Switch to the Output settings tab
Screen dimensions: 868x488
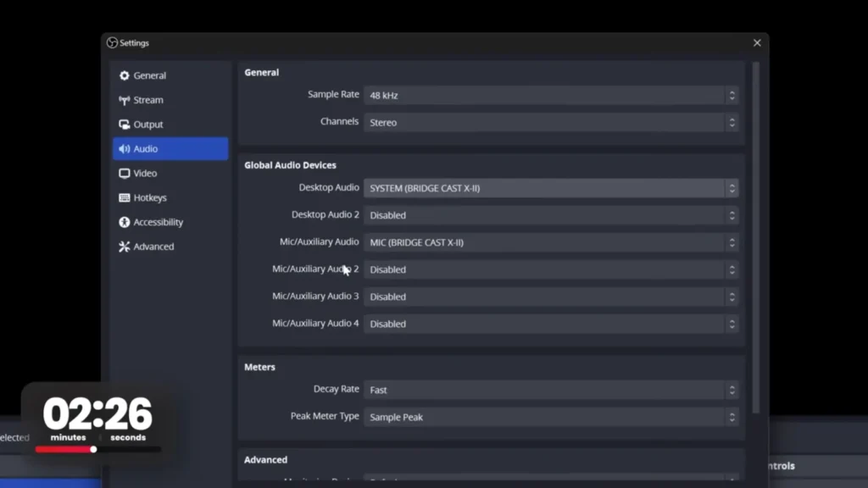170,125
